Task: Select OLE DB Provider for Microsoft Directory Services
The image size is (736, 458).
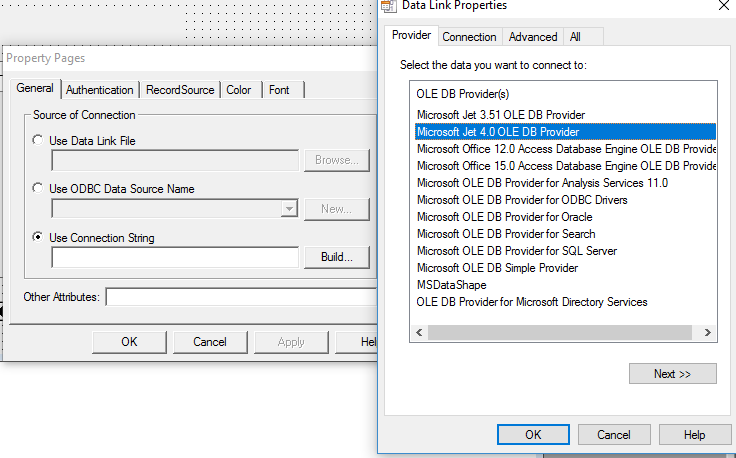Action: pos(532,302)
